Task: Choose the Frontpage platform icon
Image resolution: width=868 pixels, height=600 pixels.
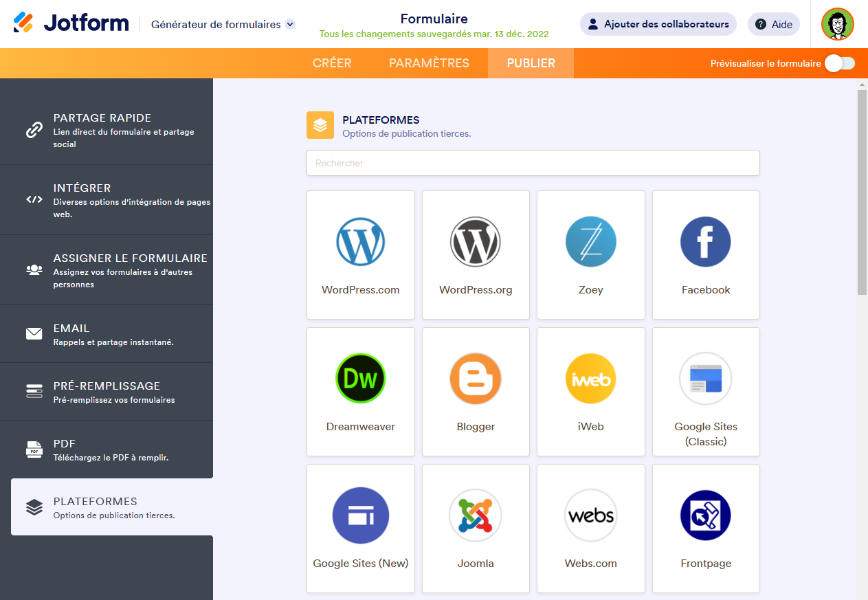Action: (x=705, y=515)
